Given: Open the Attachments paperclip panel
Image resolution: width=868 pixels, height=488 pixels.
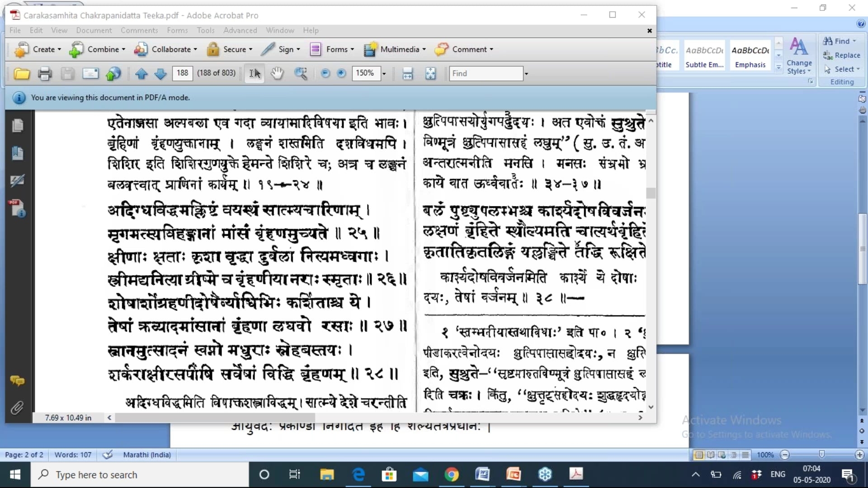Looking at the screenshot, I should pyautogui.click(x=17, y=408).
